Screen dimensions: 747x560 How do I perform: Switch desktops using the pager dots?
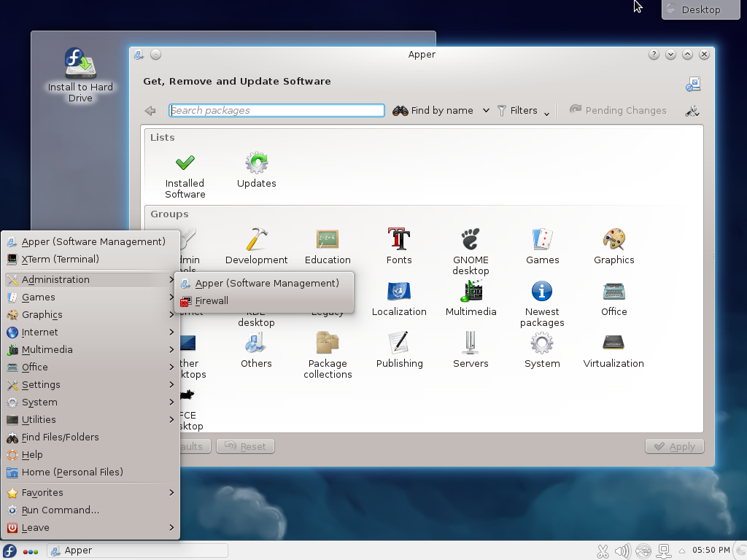(x=31, y=551)
